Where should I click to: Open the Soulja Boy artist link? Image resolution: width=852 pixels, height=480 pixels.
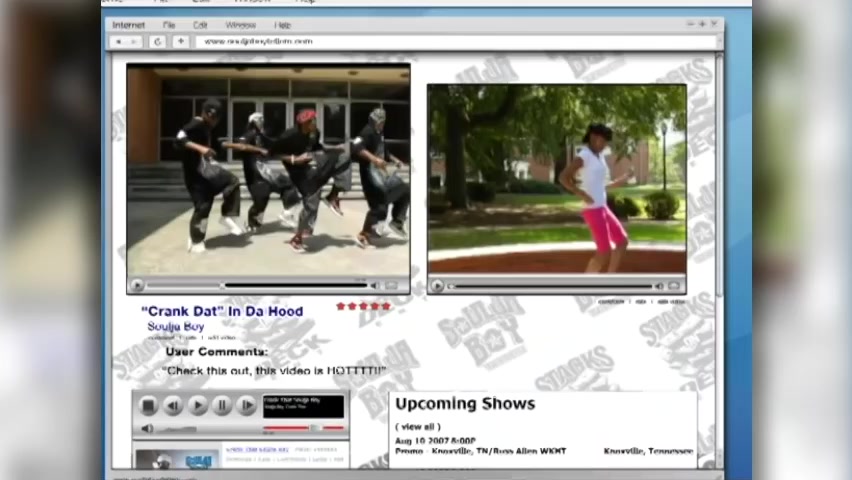[x=176, y=326]
